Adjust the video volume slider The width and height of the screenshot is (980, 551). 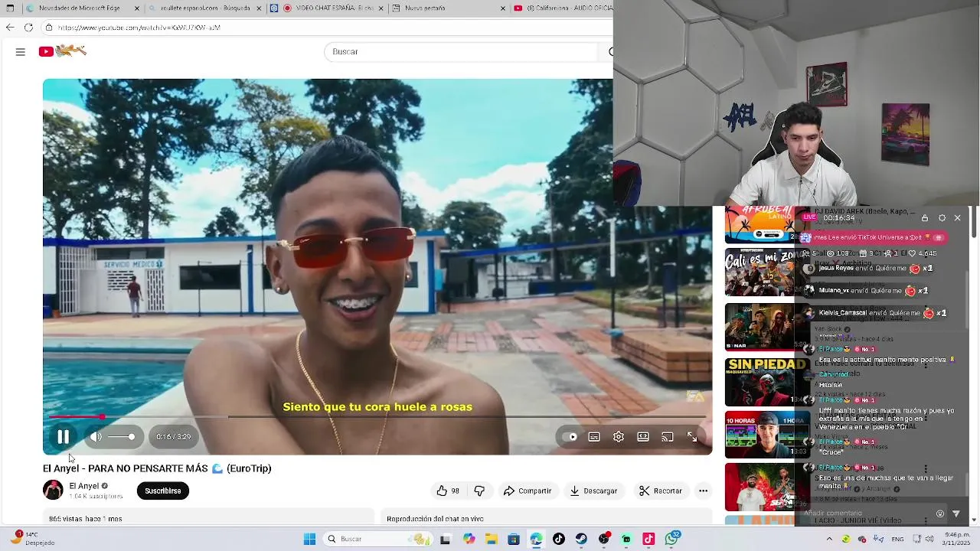[x=121, y=437]
